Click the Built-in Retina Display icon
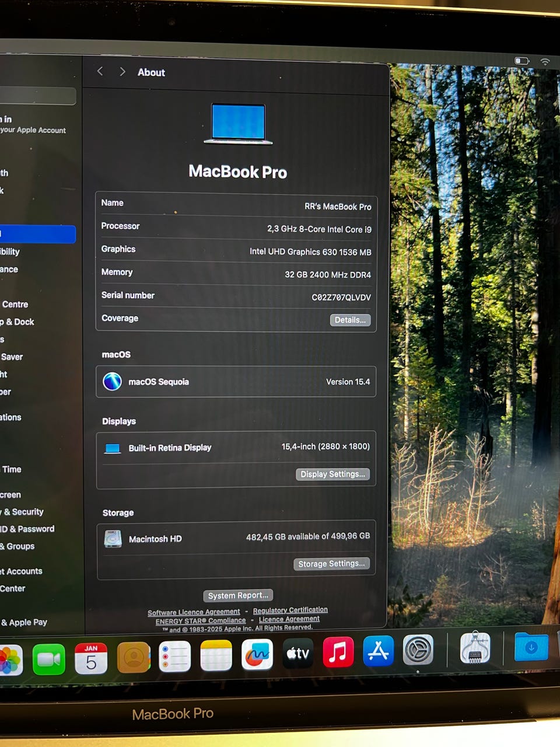 (x=113, y=448)
